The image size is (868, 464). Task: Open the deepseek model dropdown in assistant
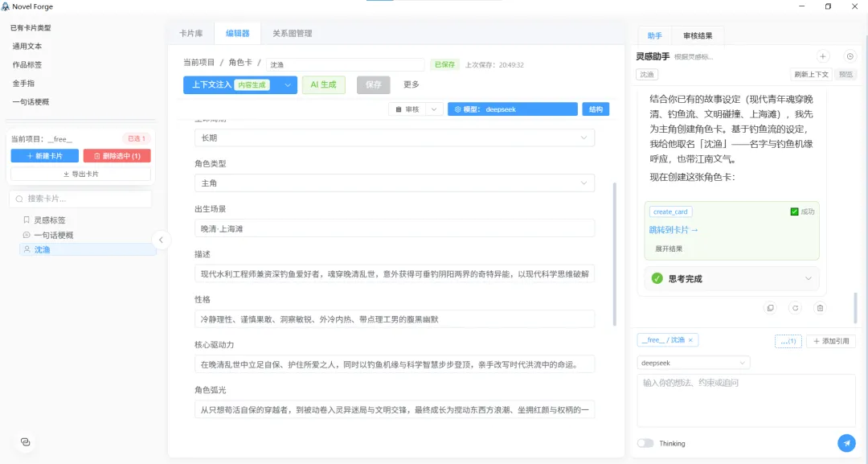[x=694, y=363]
